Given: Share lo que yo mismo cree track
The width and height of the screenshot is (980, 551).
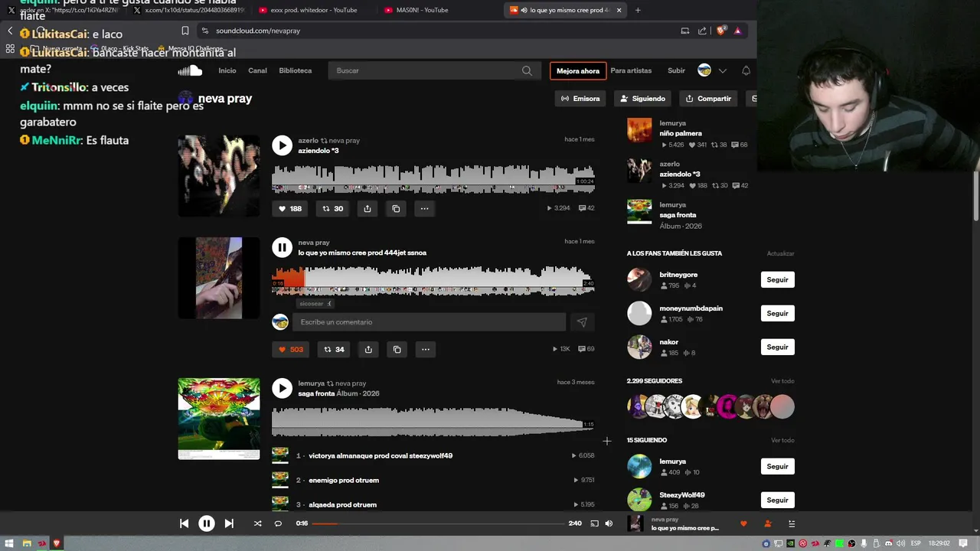Looking at the screenshot, I should [x=368, y=349].
